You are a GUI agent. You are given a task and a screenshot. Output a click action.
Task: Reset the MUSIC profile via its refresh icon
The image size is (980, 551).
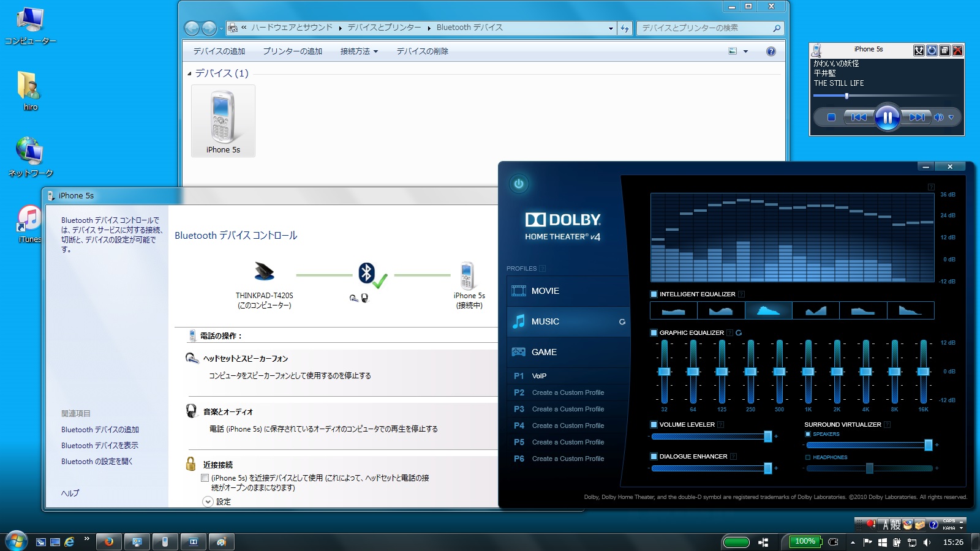pos(622,322)
